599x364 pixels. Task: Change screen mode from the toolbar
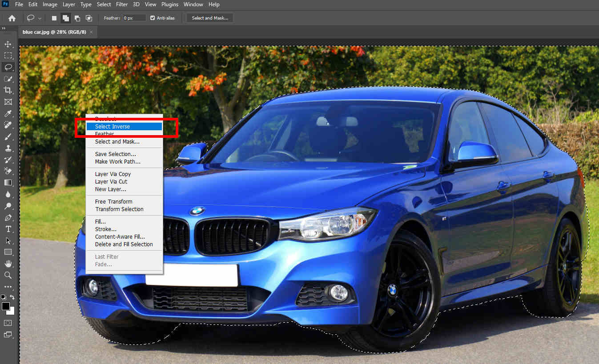point(8,334)
